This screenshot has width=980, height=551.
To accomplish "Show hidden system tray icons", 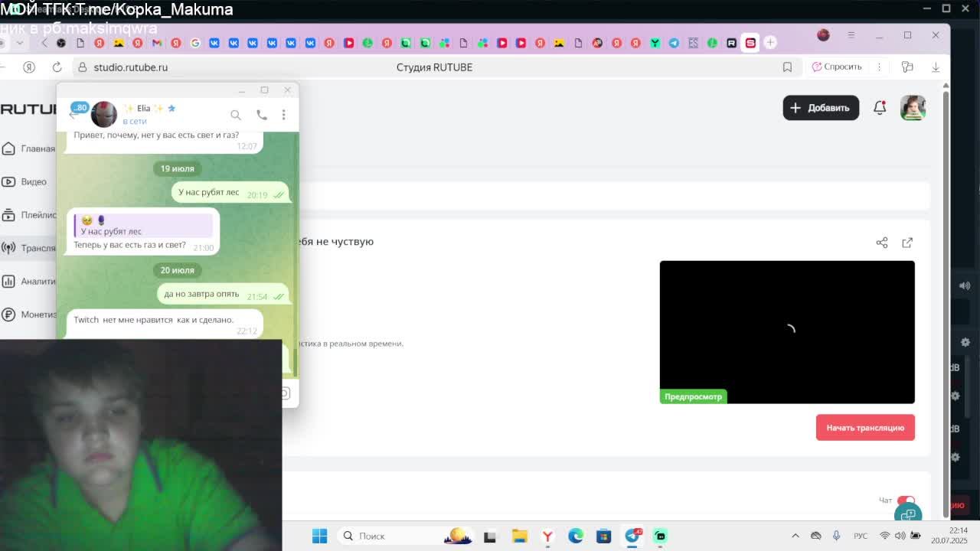I will 795,536.
